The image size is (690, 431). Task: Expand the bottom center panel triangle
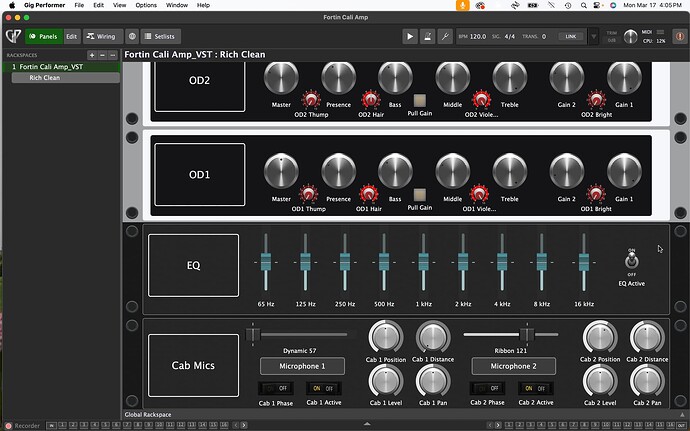point(367,424)
